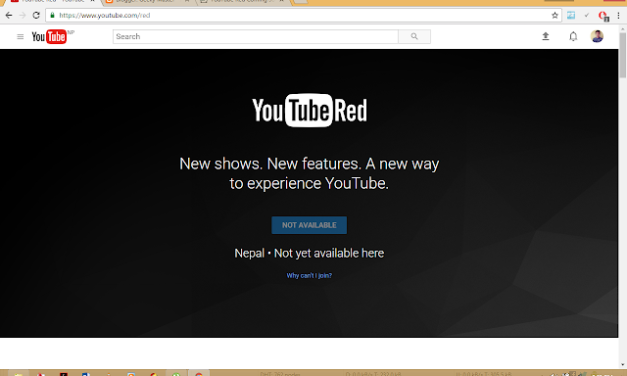Click the YouTube Red logo banner

click(x=309, y=110)
